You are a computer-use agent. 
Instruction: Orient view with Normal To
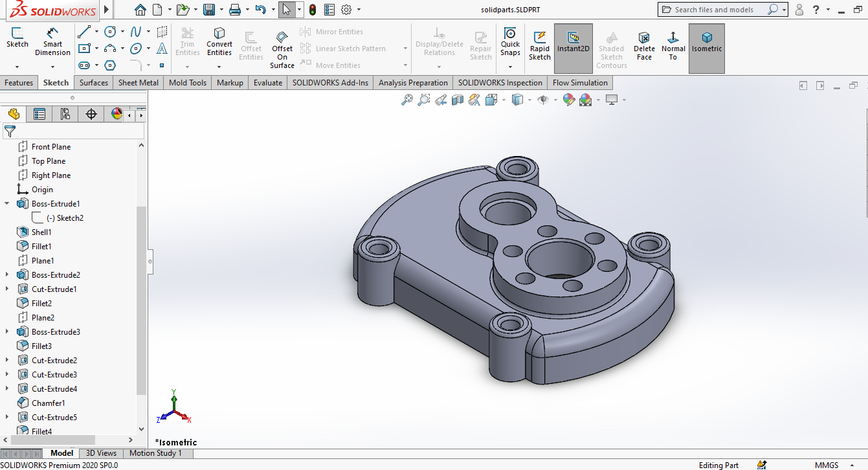(673, 45)
